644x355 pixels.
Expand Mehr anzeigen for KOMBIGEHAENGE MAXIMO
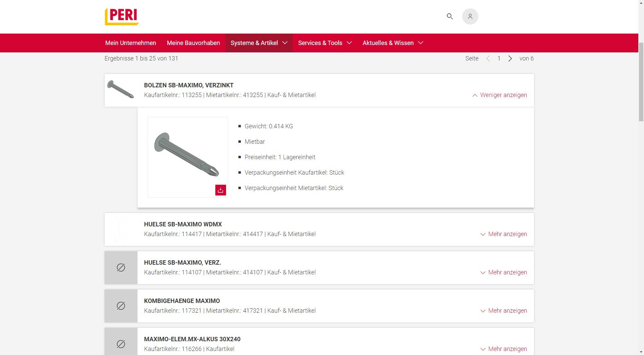pyautogui.click(x=503, y=311)
